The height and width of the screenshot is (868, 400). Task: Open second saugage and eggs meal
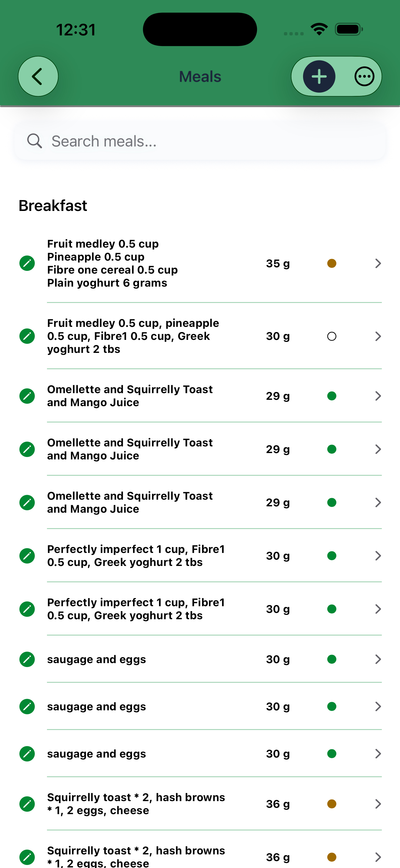coord(200,707)
